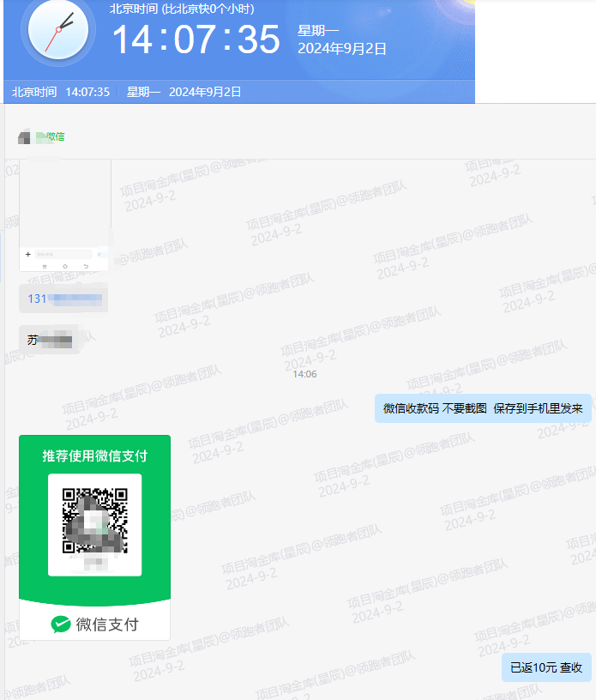The image size is (596, 700).
Task: Open the green WeChat Pay QR image
Action: click(x=94, y=538)
